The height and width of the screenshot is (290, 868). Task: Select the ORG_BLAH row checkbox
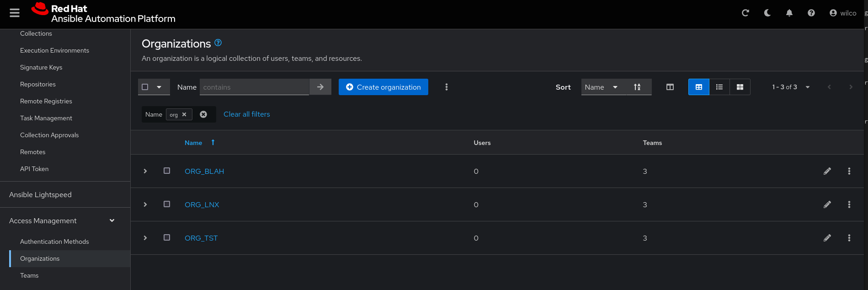pyautogui.click(x=167, y=171)
